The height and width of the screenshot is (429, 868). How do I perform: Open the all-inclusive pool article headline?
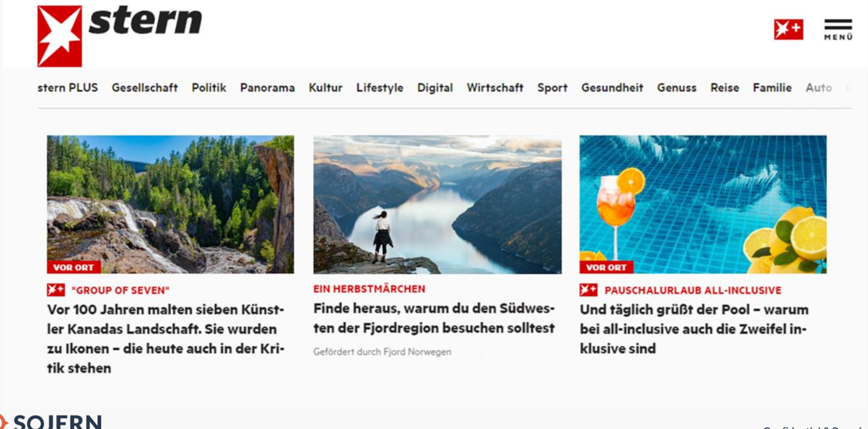[694, 329]
